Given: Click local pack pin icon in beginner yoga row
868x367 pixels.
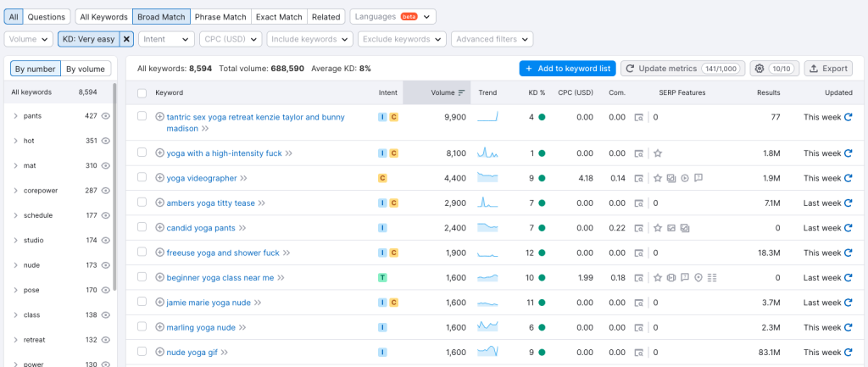Looking at the screenshot, I should click(698, 278).
